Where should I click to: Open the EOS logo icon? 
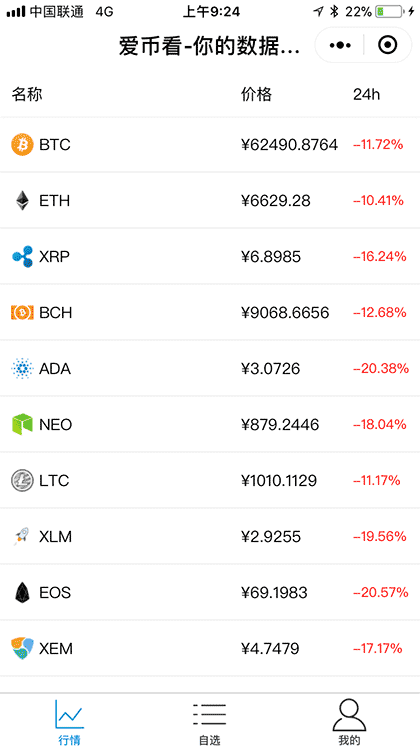click(x=22, y=593)
